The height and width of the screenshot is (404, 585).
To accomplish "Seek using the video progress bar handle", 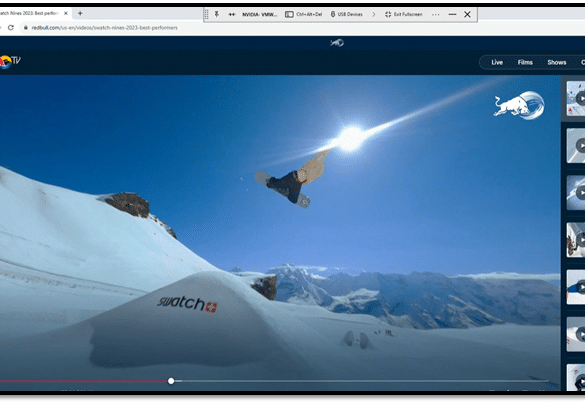I will click(171, 381).
